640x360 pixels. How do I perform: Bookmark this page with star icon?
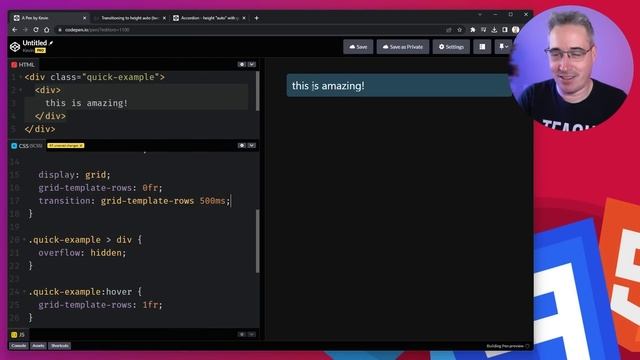pos(460,30)
